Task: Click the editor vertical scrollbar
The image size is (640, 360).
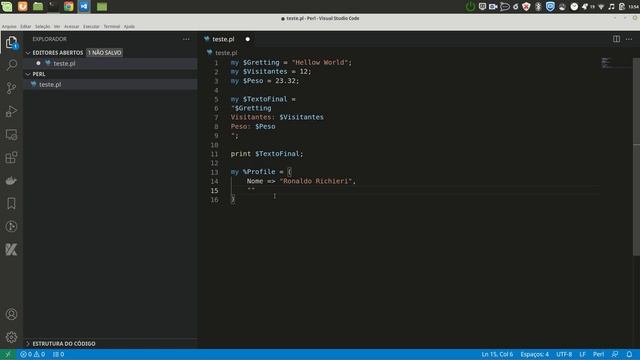Action: point(636,157)
